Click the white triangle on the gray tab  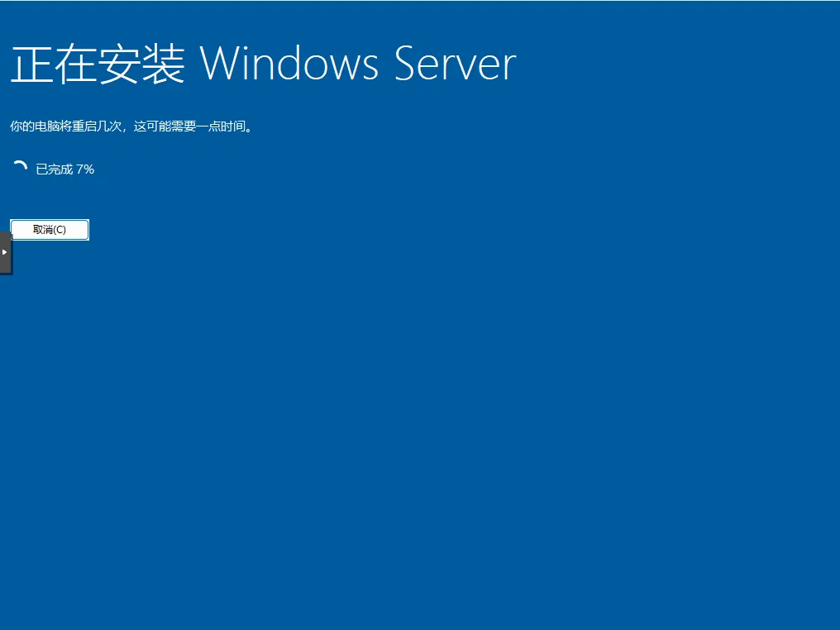tap(4, 252)
